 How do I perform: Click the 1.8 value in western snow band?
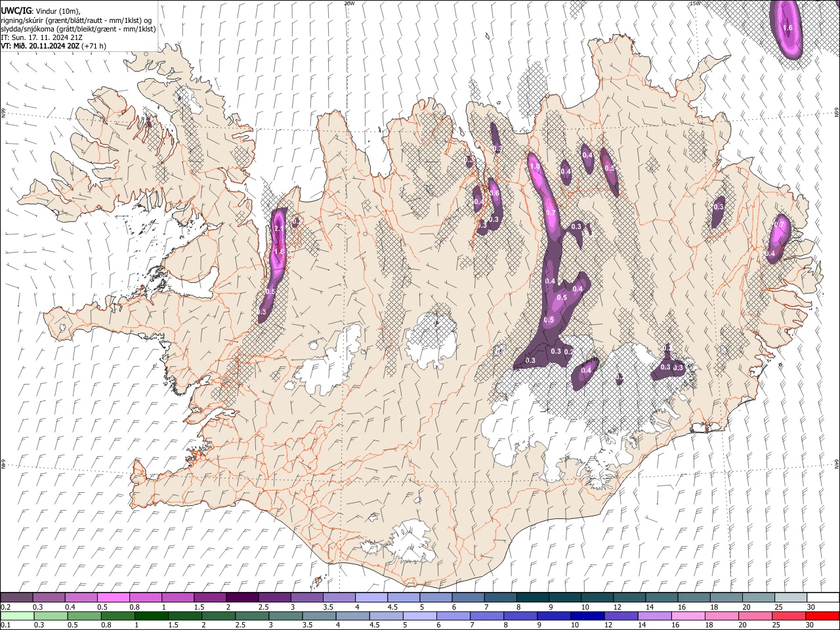(279, 251)
